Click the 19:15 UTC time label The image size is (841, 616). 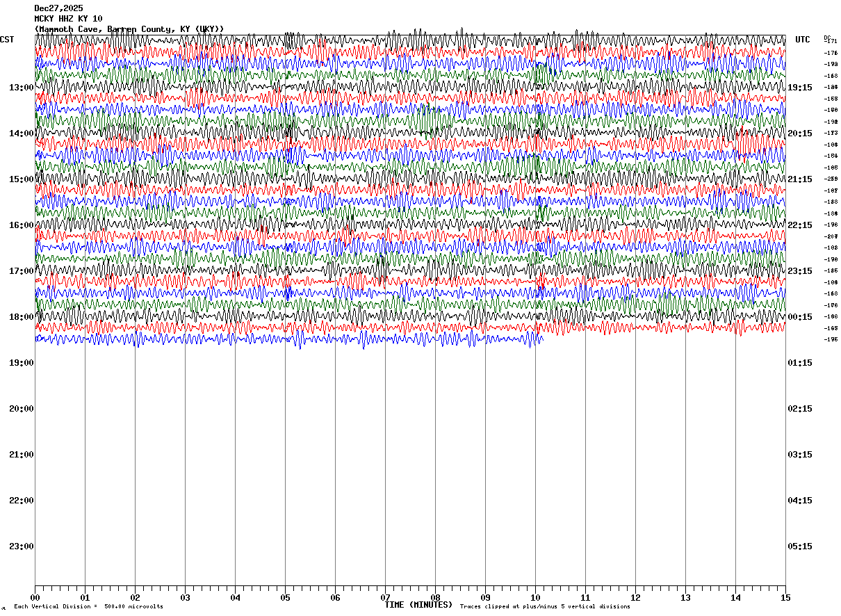pyautogui.click(x=800, y=88)
